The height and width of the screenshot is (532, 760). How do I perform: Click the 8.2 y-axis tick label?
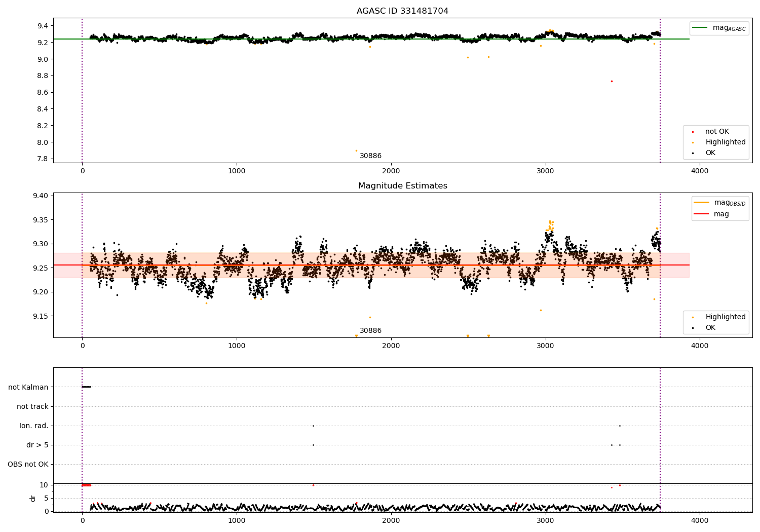point(42,126)
